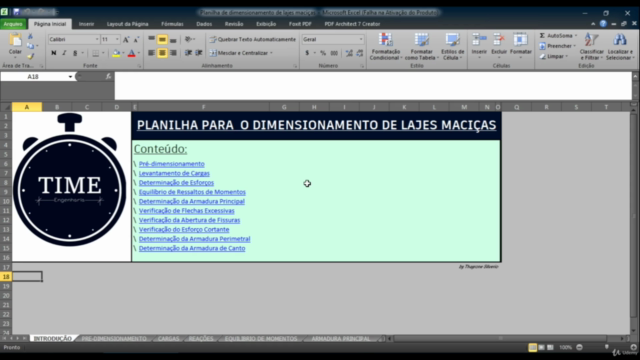Click the Excluir cells icon
The width and height of the screenshot is (640, 360).
[x=499, y=40]
